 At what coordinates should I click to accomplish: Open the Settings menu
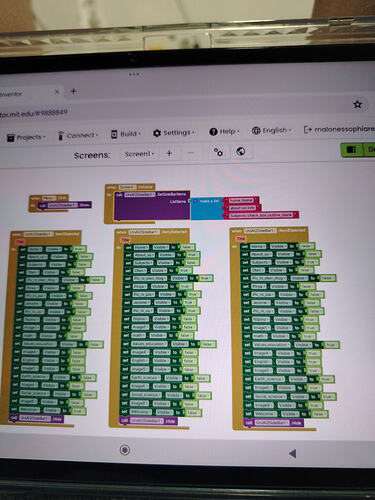pos(174,133)
